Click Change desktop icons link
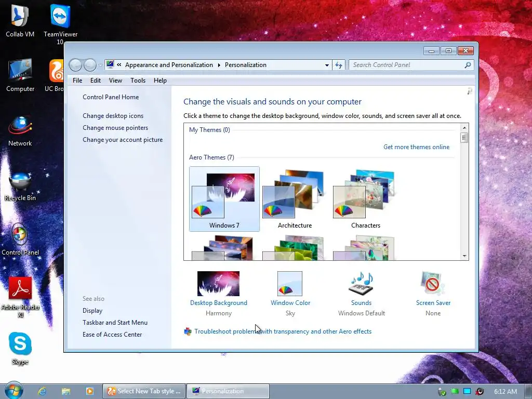Image resolution: width=532 pixels, height=399 pixels. pos(113,116)
